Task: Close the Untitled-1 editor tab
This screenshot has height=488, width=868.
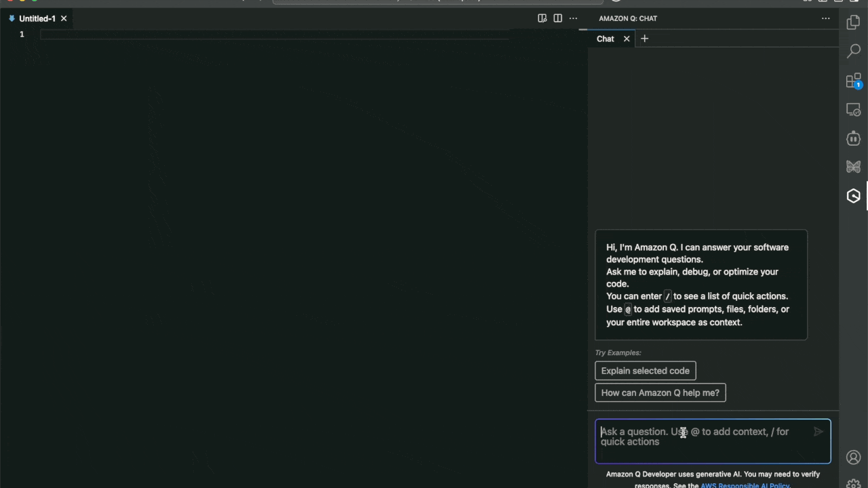Action: tap(64, 18)
